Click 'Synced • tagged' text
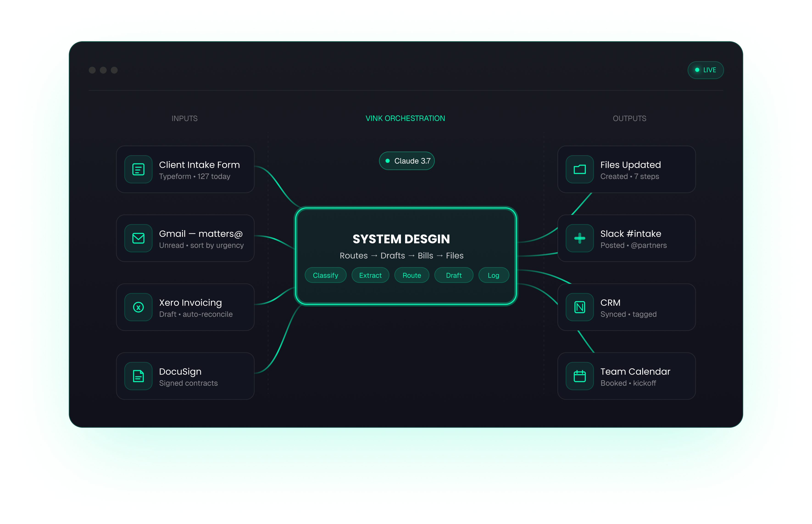 (628, 314)
